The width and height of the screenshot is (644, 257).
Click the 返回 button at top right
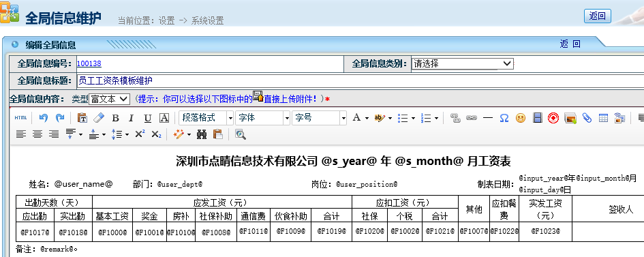[x=598, y=16]
